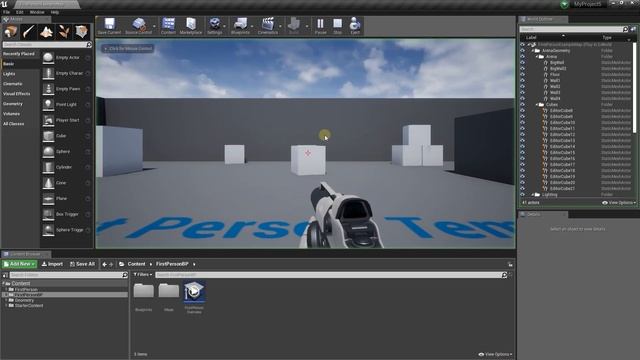Toggle visibility eye for Lighting folder

pos(522,195)
